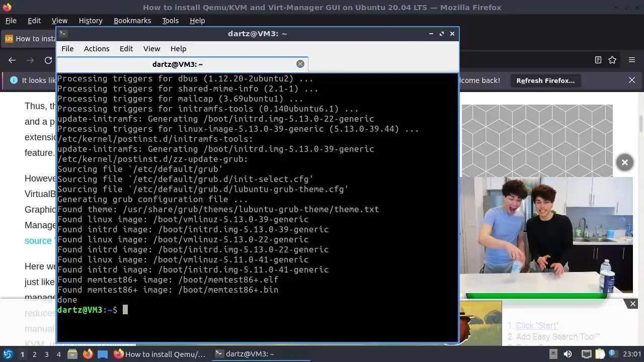Image resolution: width=644 pixels, height=362 pixels.
Task: Click the Firefox window title bar icon
Action: [7, 7]
